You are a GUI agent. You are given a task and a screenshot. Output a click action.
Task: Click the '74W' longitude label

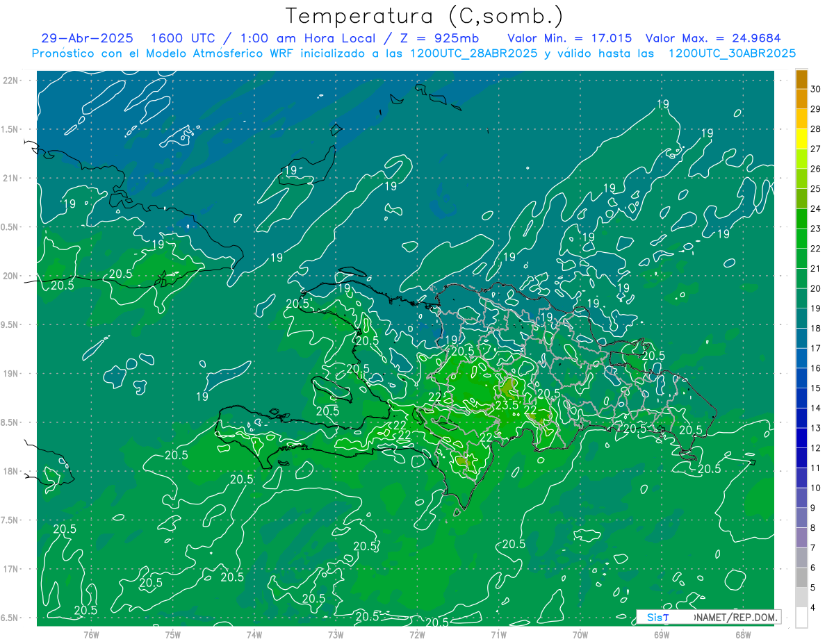[x=254, y=634]
